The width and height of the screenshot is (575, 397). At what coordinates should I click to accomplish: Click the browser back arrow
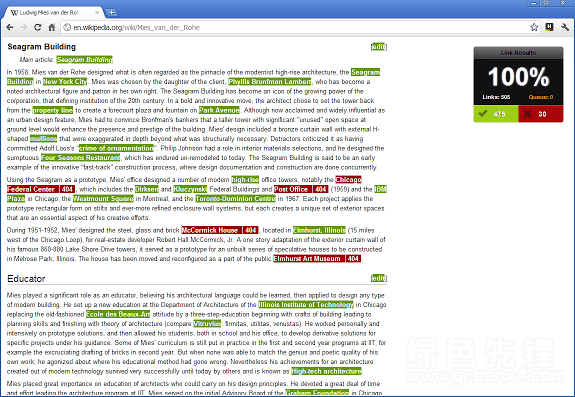[x=10, y=27]
